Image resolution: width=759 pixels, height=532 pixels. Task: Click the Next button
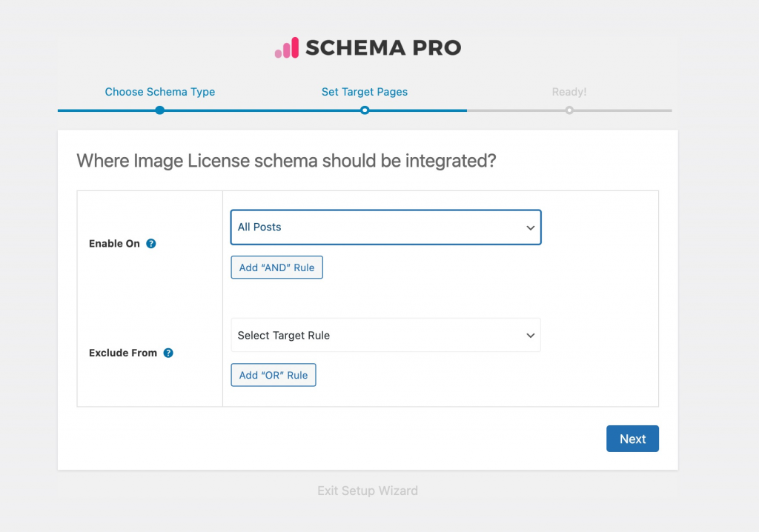point(632,439)
